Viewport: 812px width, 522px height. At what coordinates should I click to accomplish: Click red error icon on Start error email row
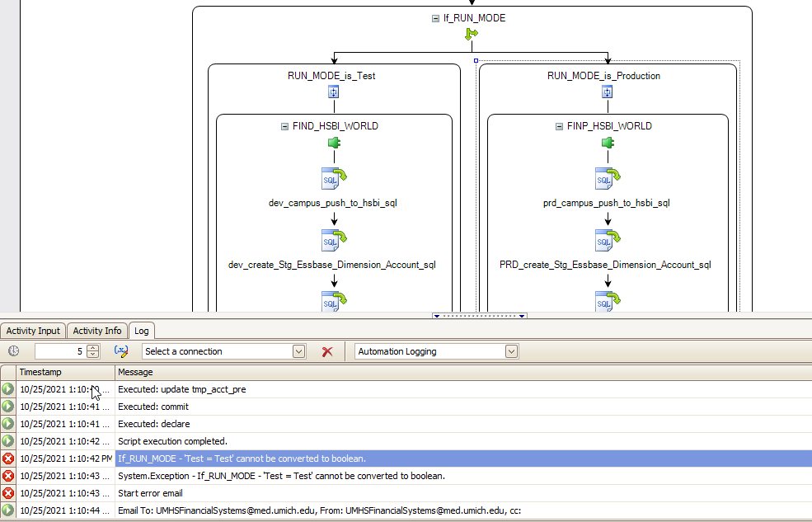click(x=7, y=493)
